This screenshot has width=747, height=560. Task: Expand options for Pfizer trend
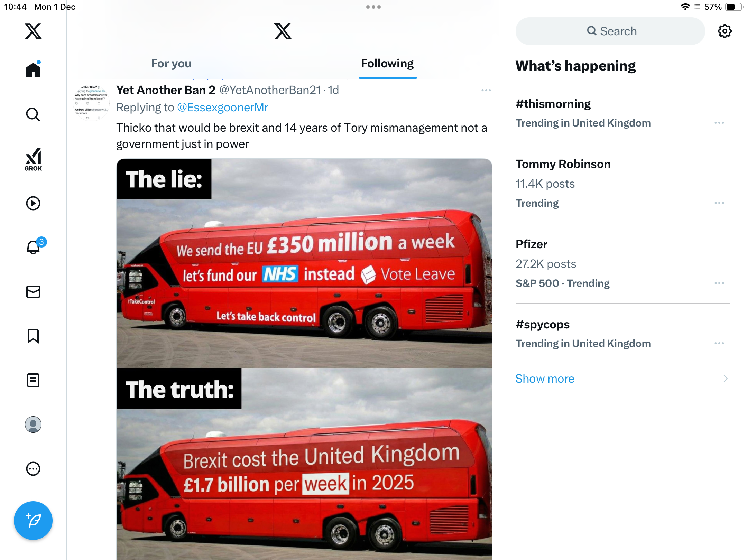coord(719,283)
